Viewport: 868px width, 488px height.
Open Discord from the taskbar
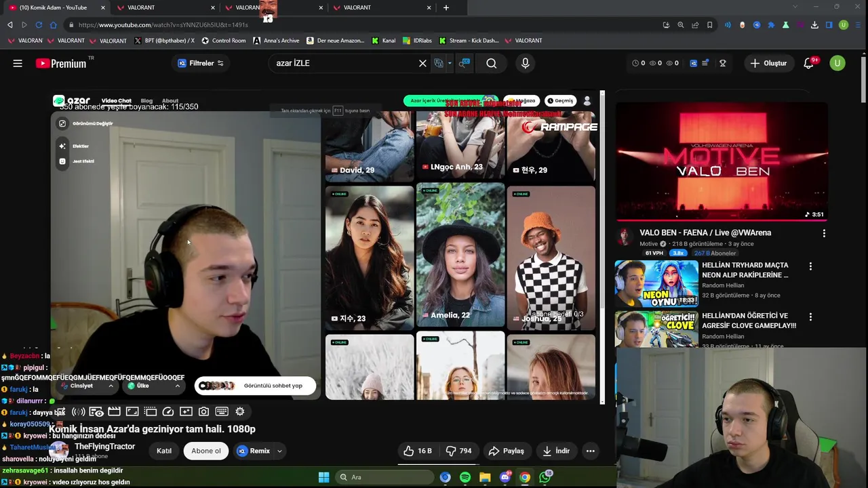(x=505, y=477)
